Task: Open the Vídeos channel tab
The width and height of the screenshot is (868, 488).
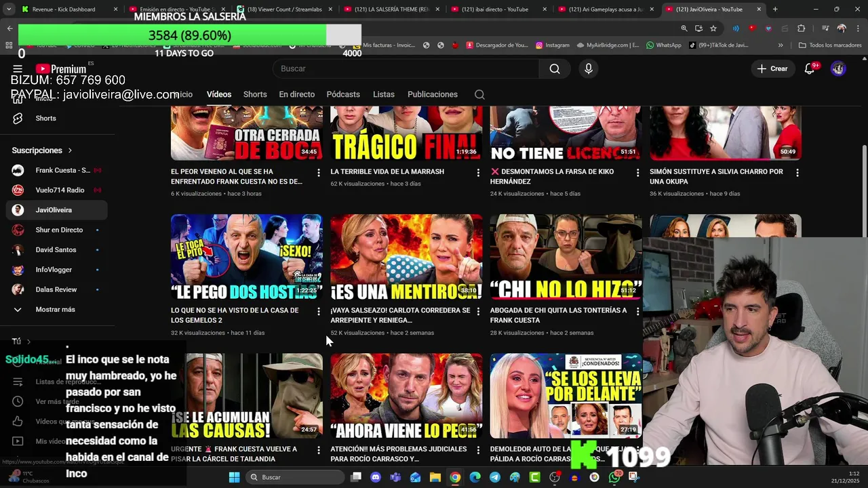Action: (219, 94)
